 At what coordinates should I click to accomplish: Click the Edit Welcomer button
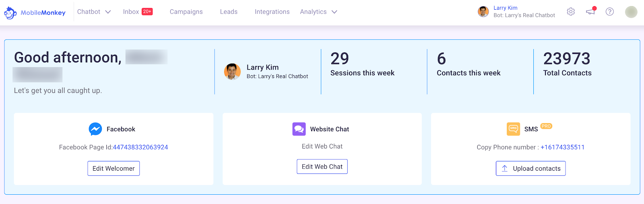tap(114, 169)
